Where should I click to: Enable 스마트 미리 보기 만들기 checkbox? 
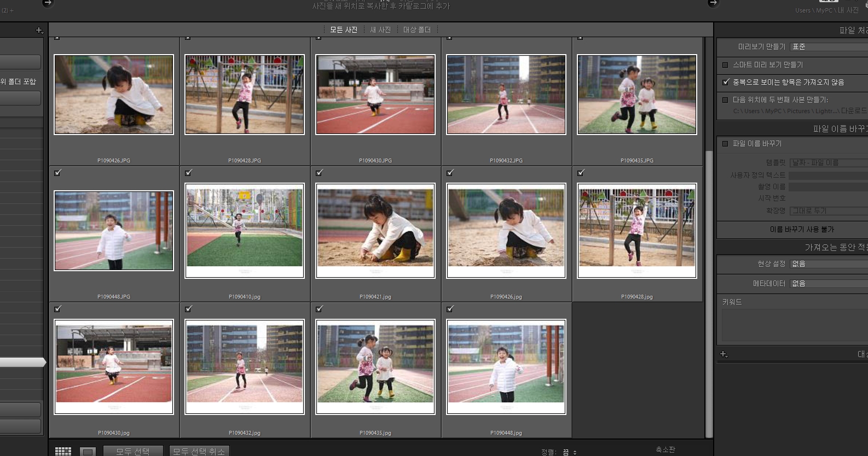[726, 65]
